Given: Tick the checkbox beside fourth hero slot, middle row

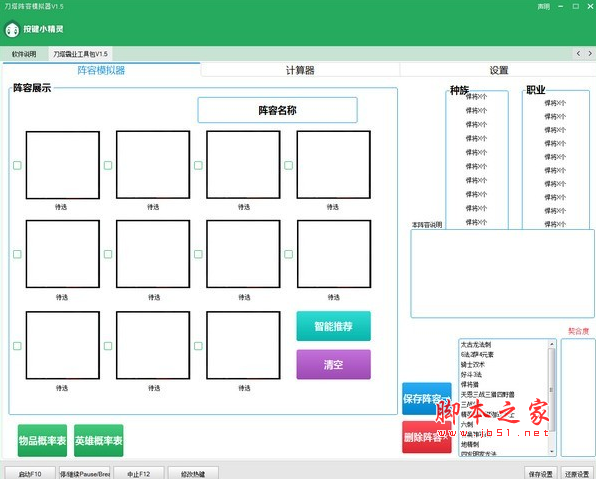Looking at the screenshot, I should [288, 254].
